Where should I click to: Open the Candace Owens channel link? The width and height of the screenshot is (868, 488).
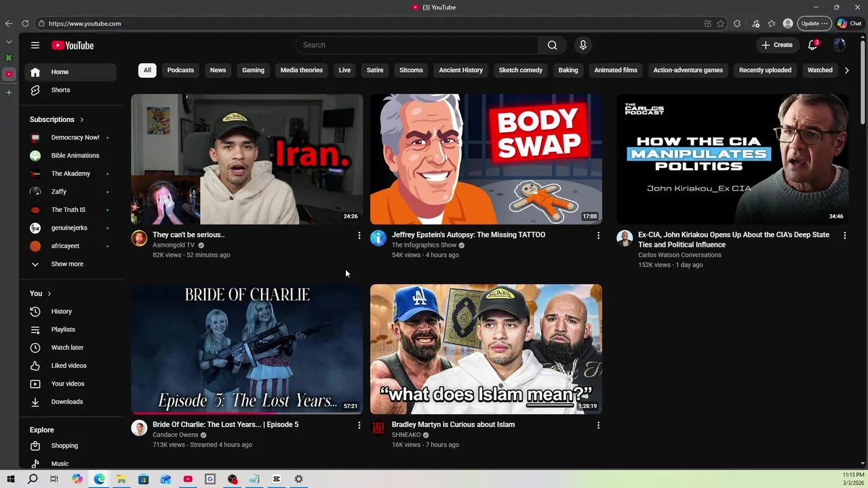(175, 435)
